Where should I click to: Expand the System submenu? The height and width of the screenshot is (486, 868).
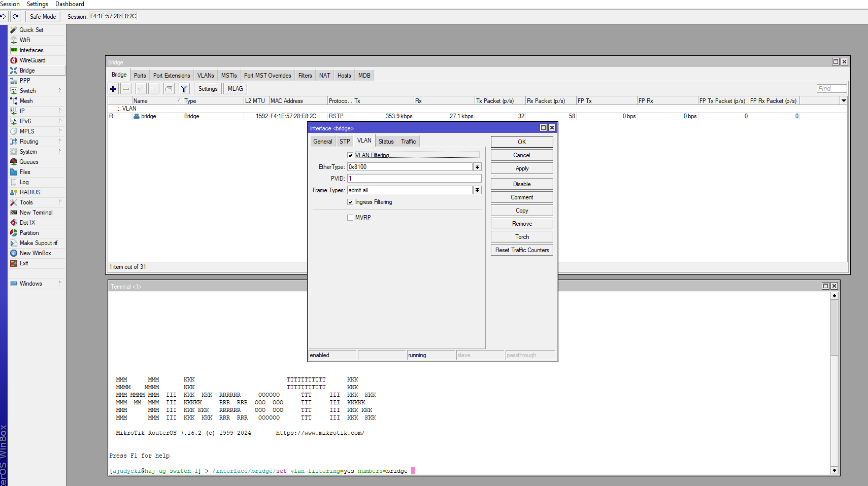point(60,151)
